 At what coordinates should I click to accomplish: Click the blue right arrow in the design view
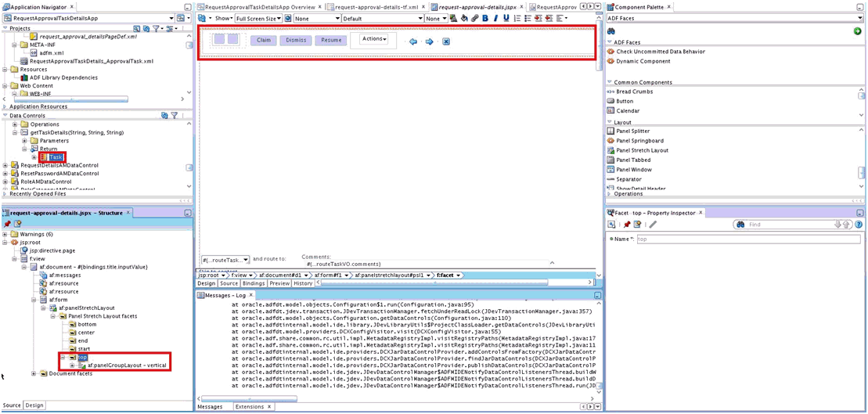tap(429, 42)
